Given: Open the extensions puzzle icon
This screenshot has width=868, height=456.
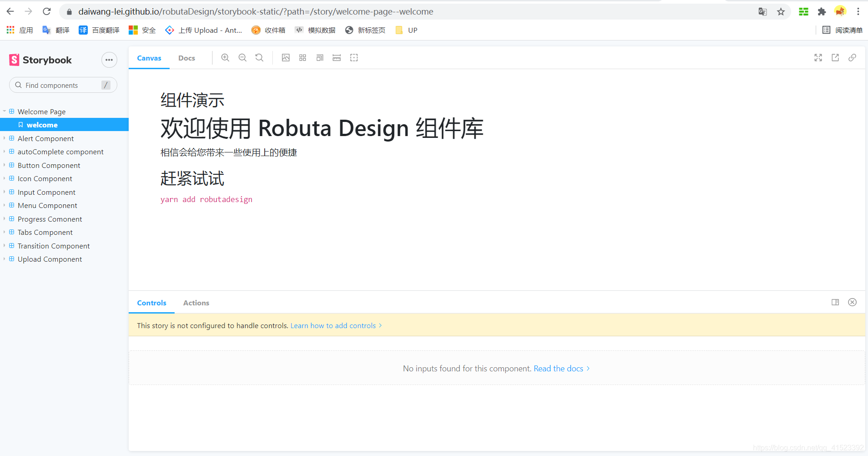Looking at the screenshot, I should click(822, 12).
